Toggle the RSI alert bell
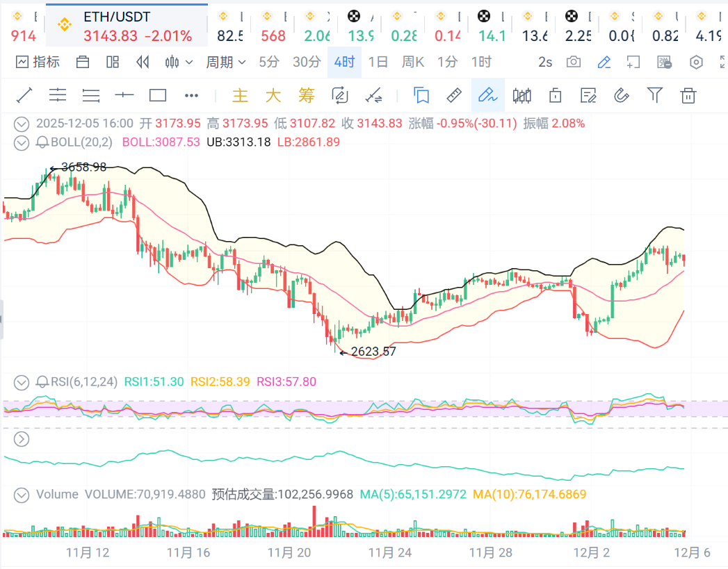Viewport: 728px width, 569px height. (42, 381)
